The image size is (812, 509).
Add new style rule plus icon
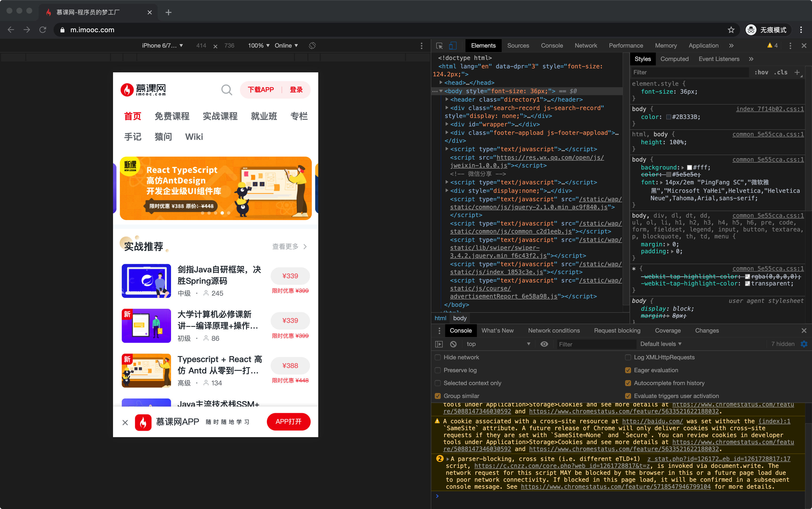tap(797, 72)
